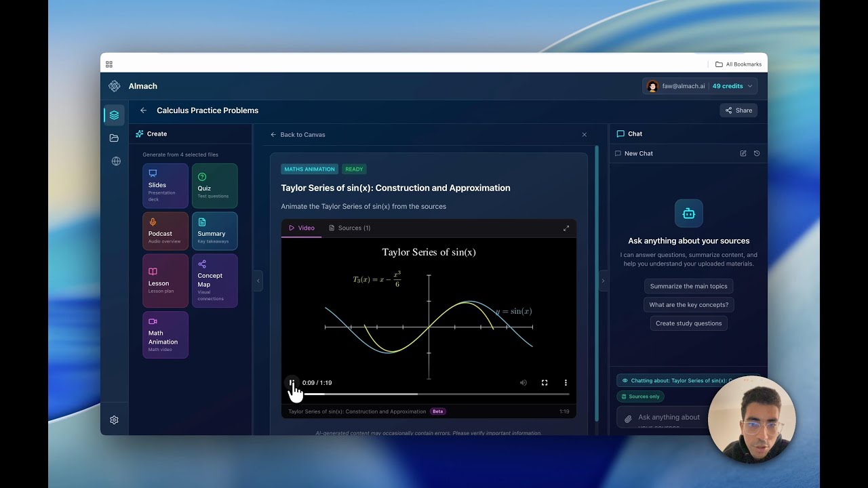Viewport: 868px width, 488px height.
Task: Open chat history clock icon
Action: click(x=757, y=154)
